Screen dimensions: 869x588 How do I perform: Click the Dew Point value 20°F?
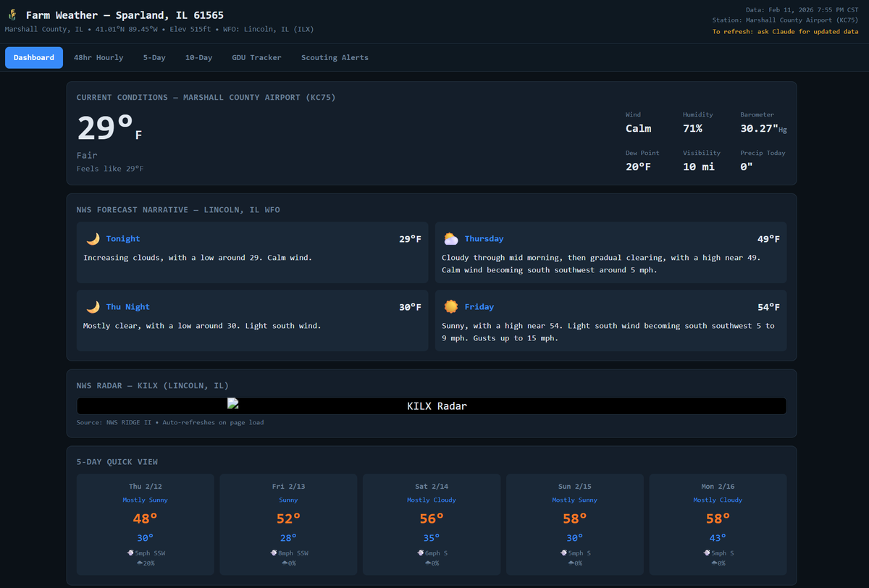pos(639,167)
